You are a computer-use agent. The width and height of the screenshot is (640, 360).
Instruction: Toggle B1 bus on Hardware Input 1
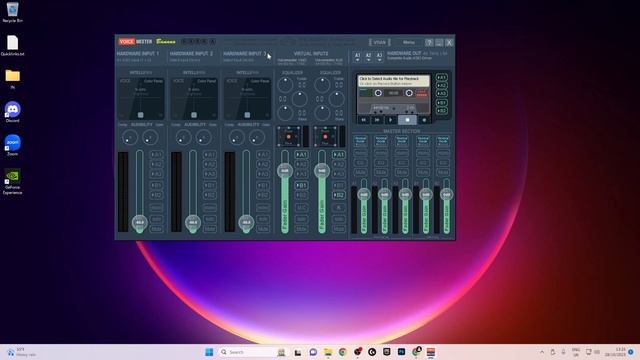point(156,185)
